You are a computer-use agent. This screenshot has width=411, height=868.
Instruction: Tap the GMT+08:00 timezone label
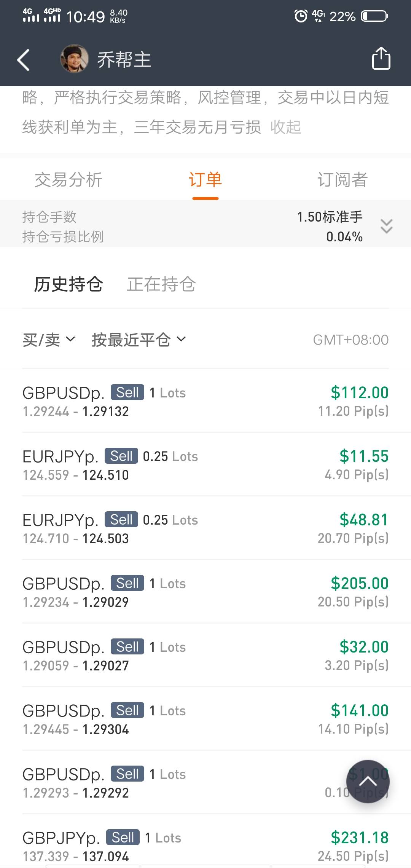pos(350,340)
